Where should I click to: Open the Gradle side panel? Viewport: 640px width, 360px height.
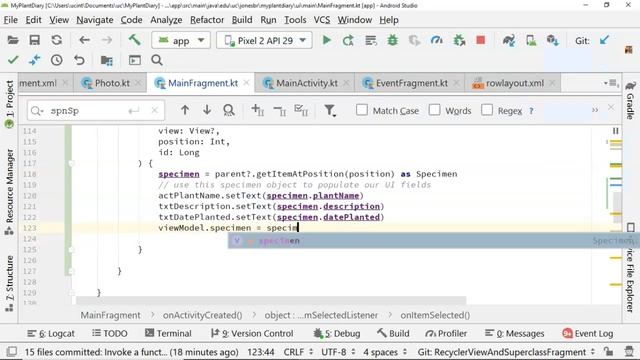click(631, 100)
